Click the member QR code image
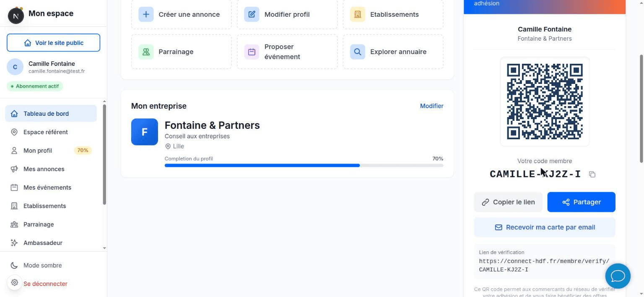644x297 pixels. pos(545,102)
